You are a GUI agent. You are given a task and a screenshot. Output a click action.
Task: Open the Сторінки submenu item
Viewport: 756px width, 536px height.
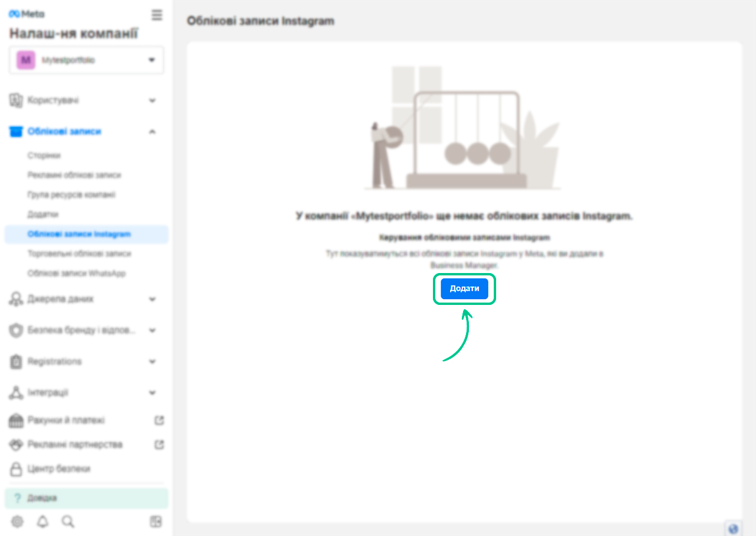coord(44,155)
